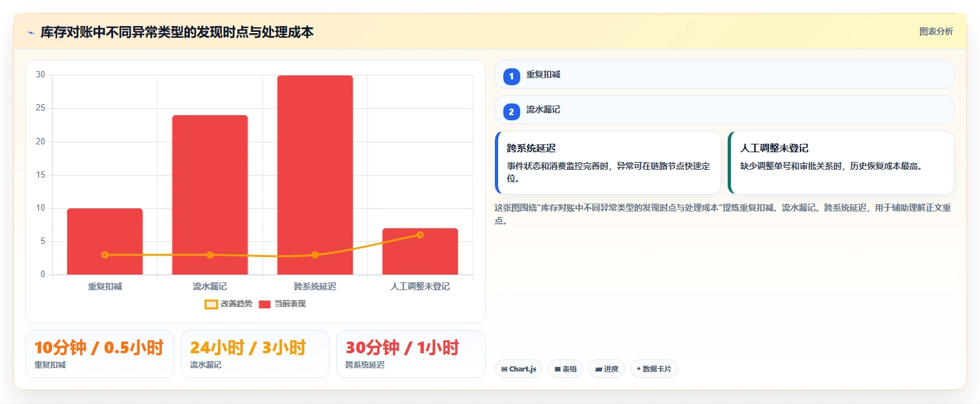Click the 表格 tag
Viewport: 980px width, 404px height.
click(565, 369)
